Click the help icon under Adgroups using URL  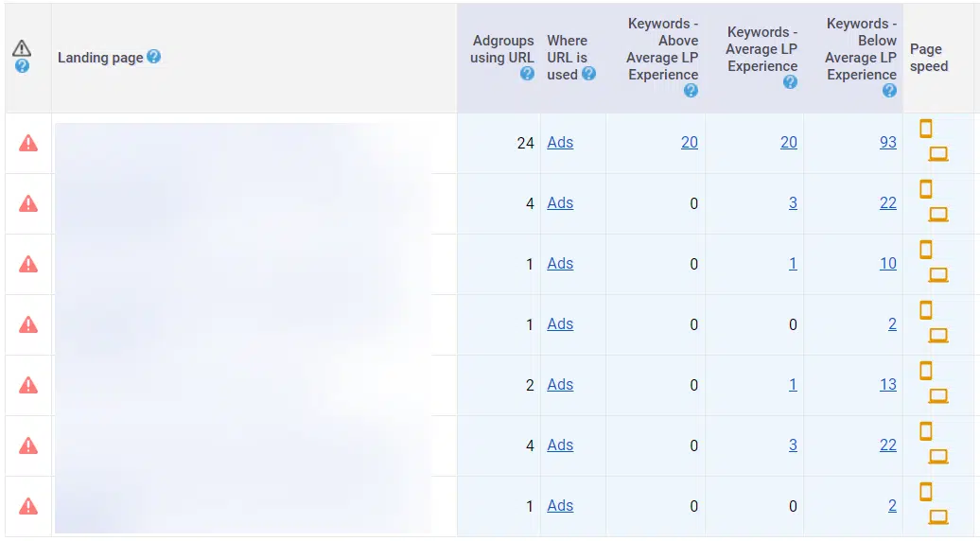click(527, 74)
